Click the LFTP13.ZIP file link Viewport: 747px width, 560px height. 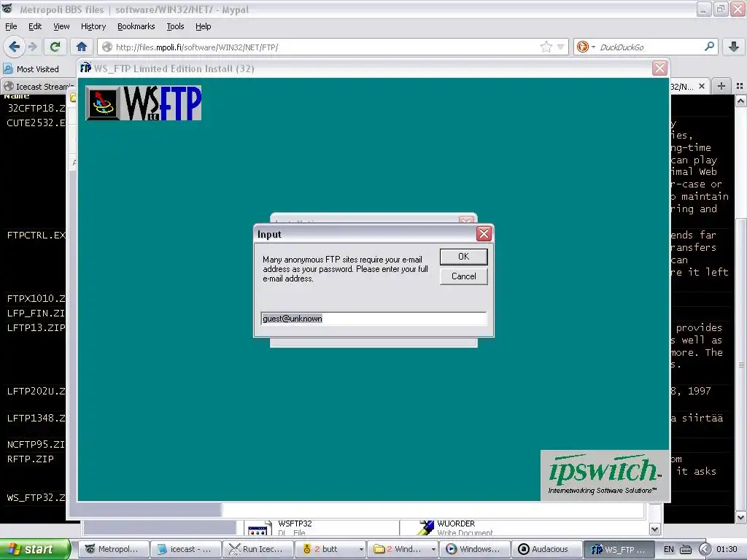tap(36, 327)
